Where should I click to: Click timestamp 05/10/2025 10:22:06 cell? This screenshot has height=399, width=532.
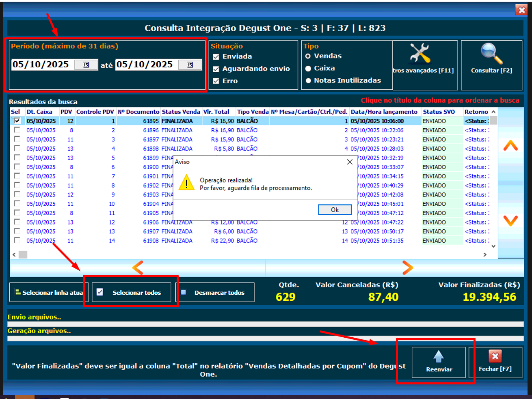[377, 130]
